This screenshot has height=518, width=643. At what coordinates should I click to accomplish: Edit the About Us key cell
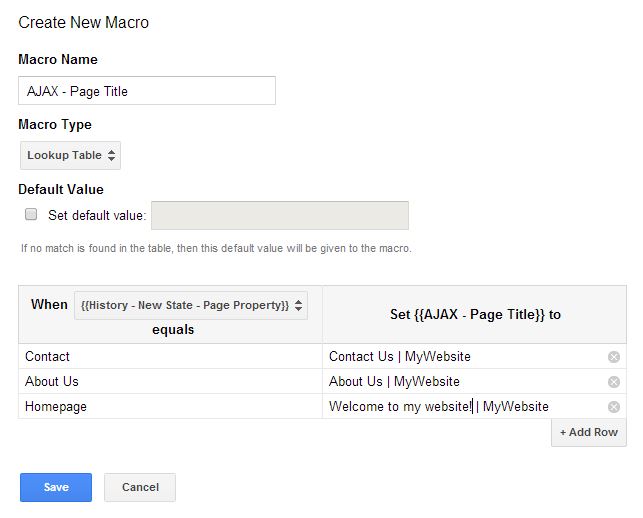(170, 381)
